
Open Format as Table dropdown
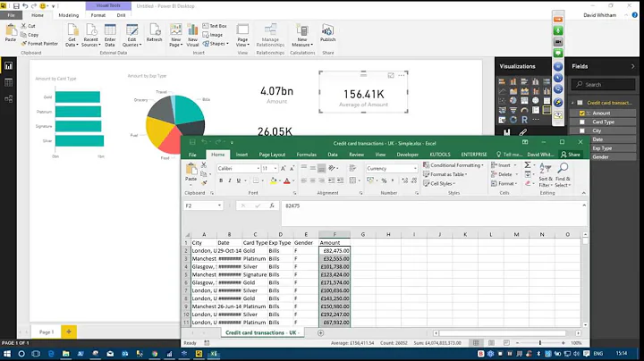click(x=445, y=174)
